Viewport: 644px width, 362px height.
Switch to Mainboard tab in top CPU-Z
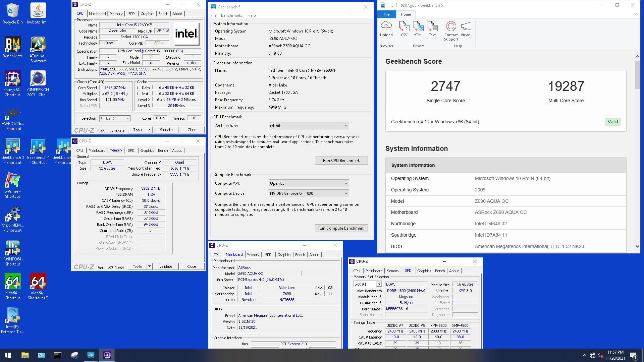(97, 14)
